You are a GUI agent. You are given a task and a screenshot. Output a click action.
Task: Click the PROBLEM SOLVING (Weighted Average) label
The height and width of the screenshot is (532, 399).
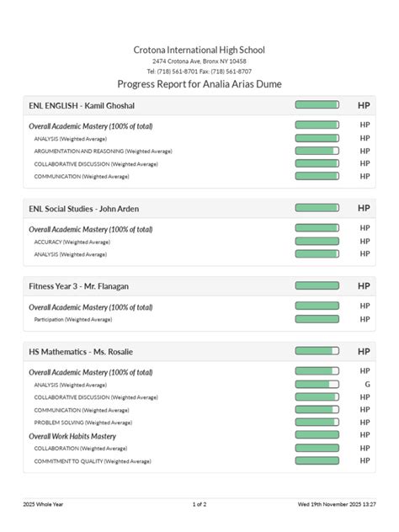[83, 423]
